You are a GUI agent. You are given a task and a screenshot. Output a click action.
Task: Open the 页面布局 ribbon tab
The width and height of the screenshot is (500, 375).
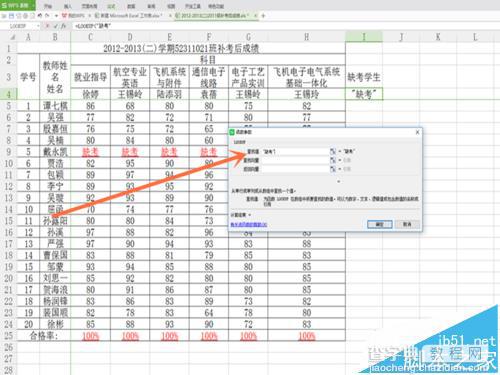89,6
